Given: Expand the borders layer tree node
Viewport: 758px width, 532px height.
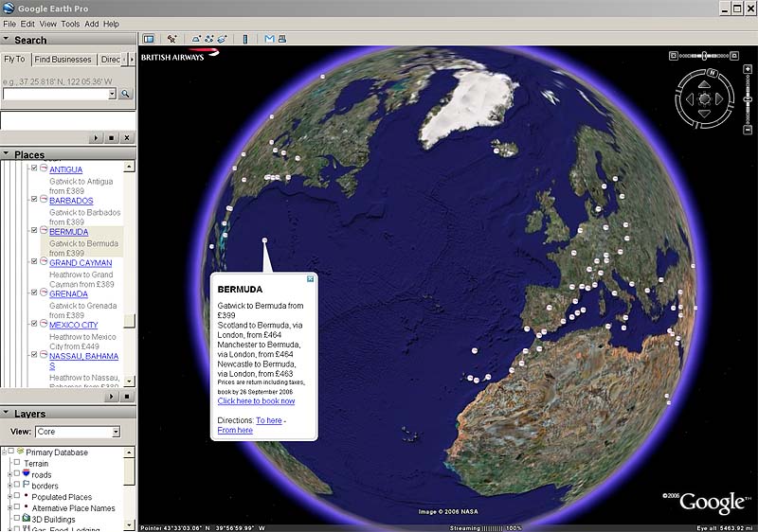Looking at the screenshot, I should 9,486.
